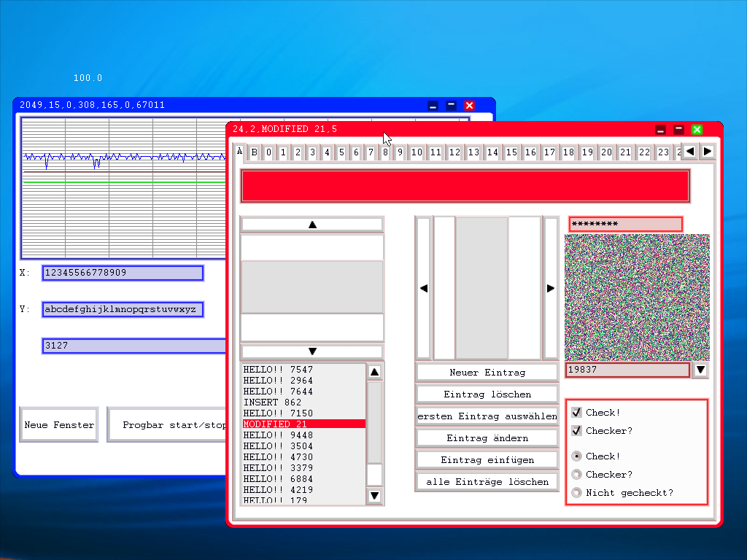Select list entry HELLO!! 2964

(x=304, y=381)
